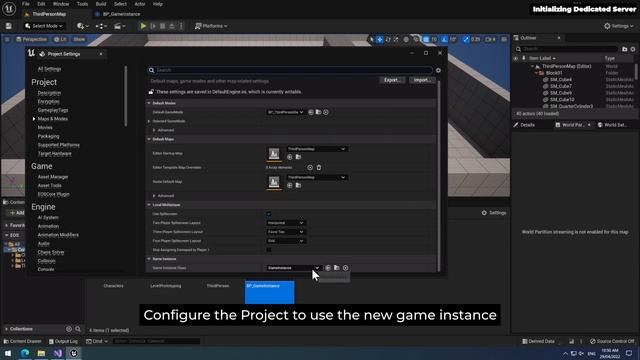This screenshot has height=360, width=640.
Task: Collapse the Local Multiplayer section
Action: click(x=149, y=205)
